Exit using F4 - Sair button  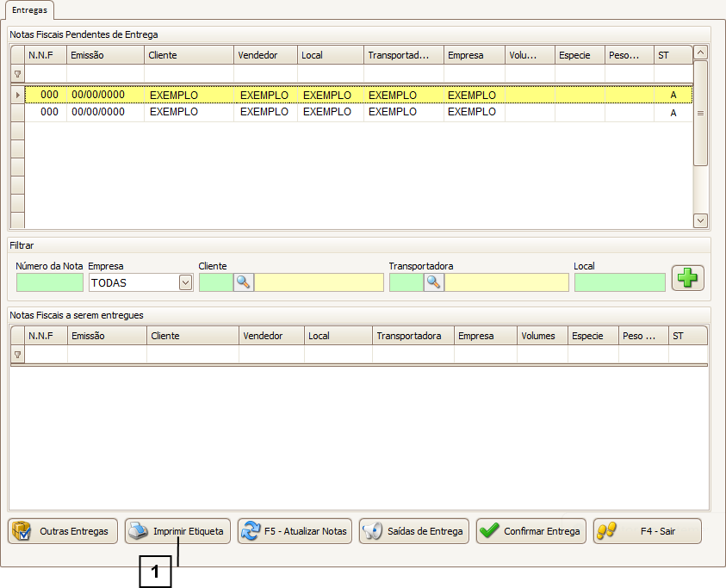click(647, 531)
